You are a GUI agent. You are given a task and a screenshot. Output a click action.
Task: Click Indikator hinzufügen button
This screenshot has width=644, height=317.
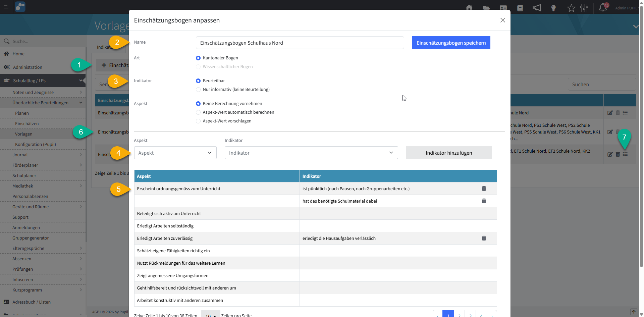(x=449, y=153)
